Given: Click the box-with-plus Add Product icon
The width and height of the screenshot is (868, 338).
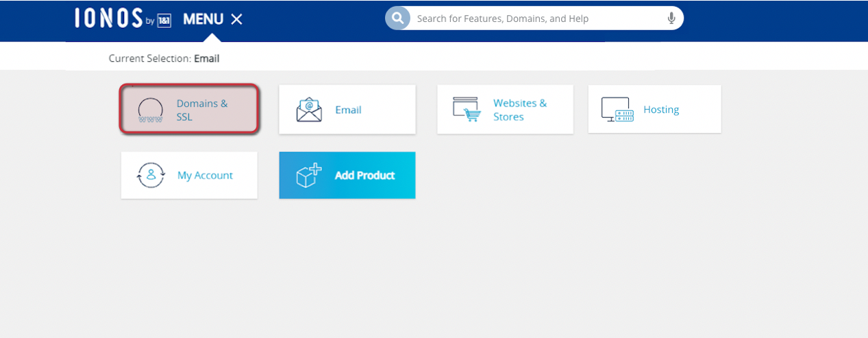Looking at the screenshot, I should click(309, 176).
